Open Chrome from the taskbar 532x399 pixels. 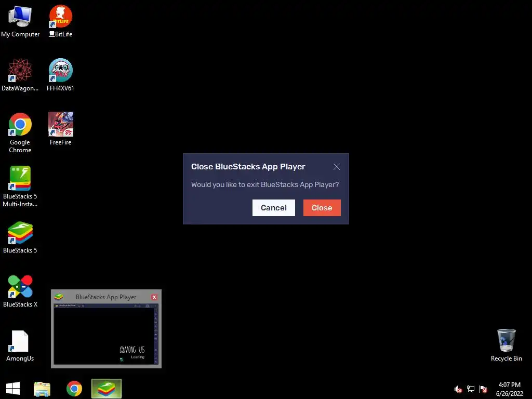pyautogui.click(x=74, y=389)
